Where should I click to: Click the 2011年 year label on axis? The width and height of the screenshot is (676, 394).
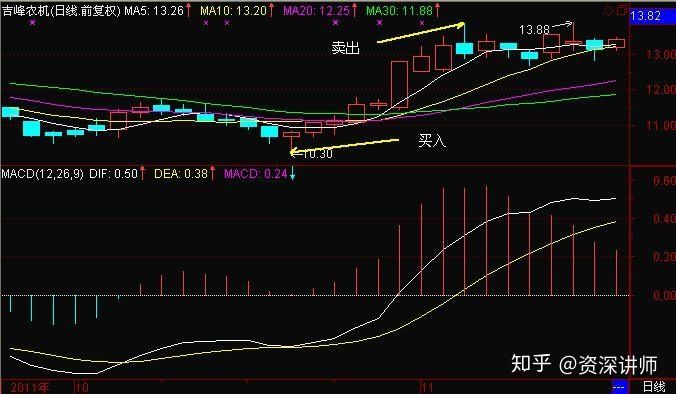click(x=30, y=387)
